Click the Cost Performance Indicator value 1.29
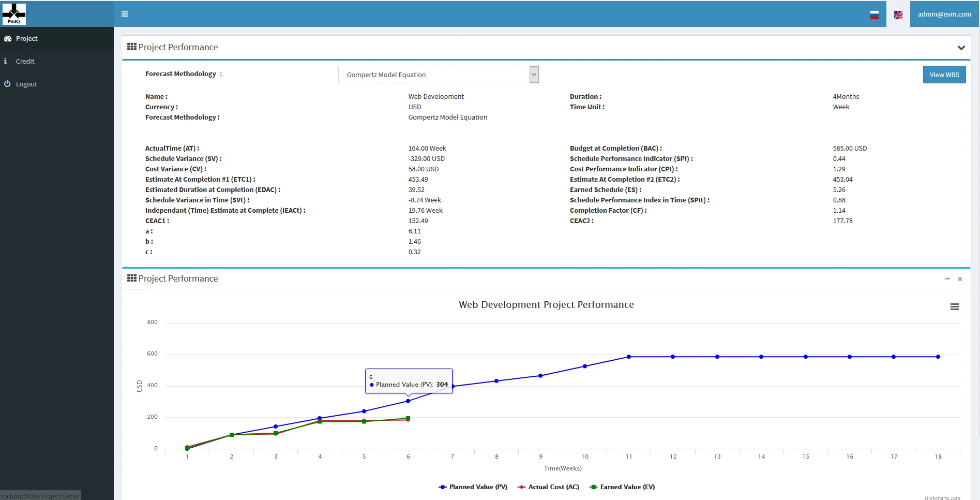This screenshot has width=980, height=500. click(839, 169)
